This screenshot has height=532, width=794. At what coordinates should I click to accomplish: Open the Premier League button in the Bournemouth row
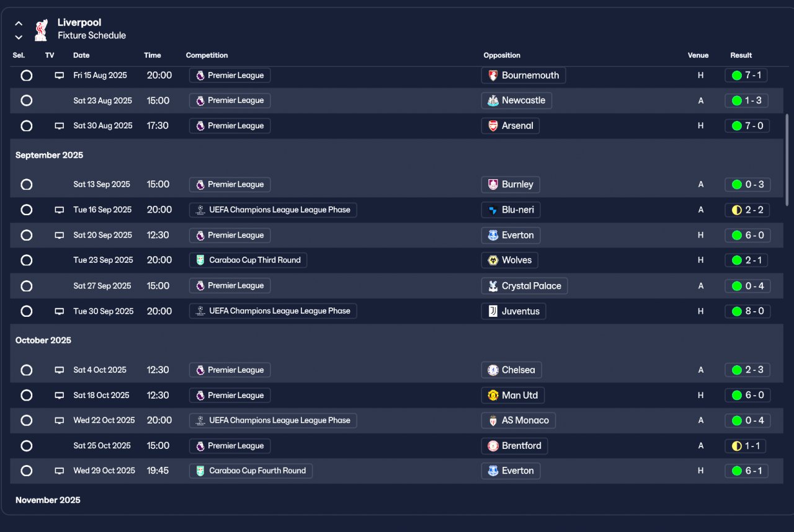pyautogui.click(x=230, y=76)
